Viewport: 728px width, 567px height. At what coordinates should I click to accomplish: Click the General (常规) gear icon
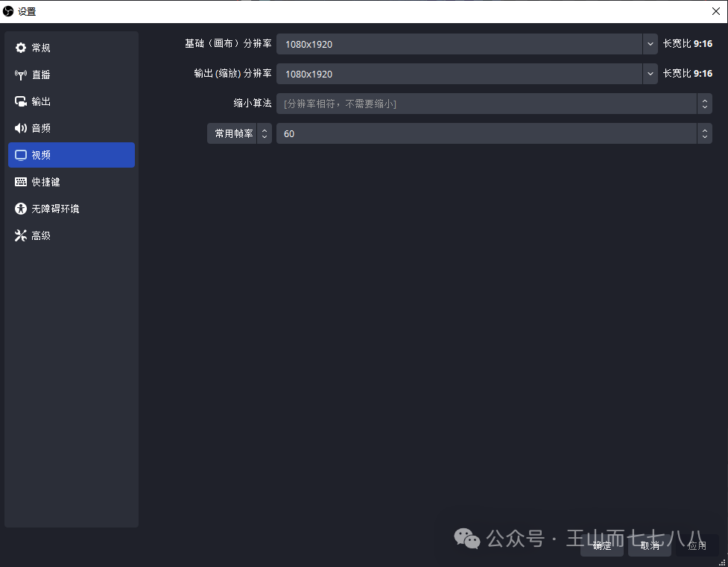click(21, 48)
